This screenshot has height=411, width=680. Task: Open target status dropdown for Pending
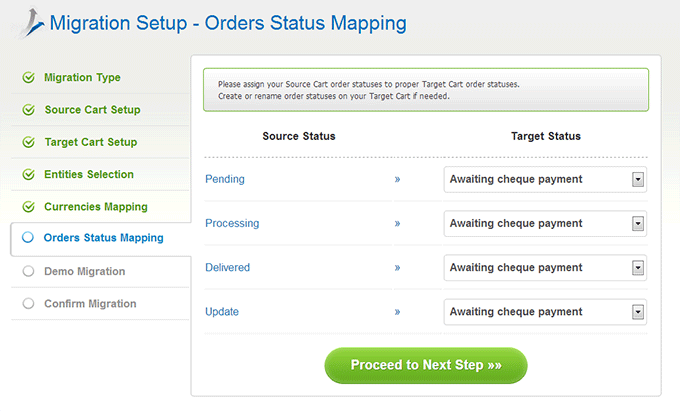coord(545,179)
